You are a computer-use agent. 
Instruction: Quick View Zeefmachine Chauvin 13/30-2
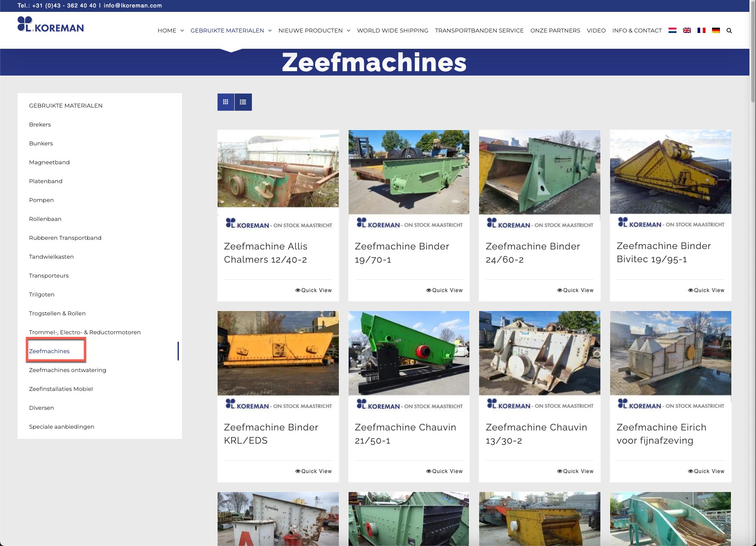point(575,471)
